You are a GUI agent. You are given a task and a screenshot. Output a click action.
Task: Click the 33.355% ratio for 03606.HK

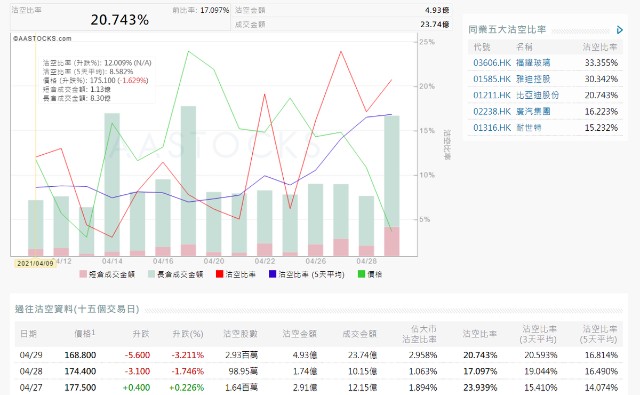tap(601, 63)
